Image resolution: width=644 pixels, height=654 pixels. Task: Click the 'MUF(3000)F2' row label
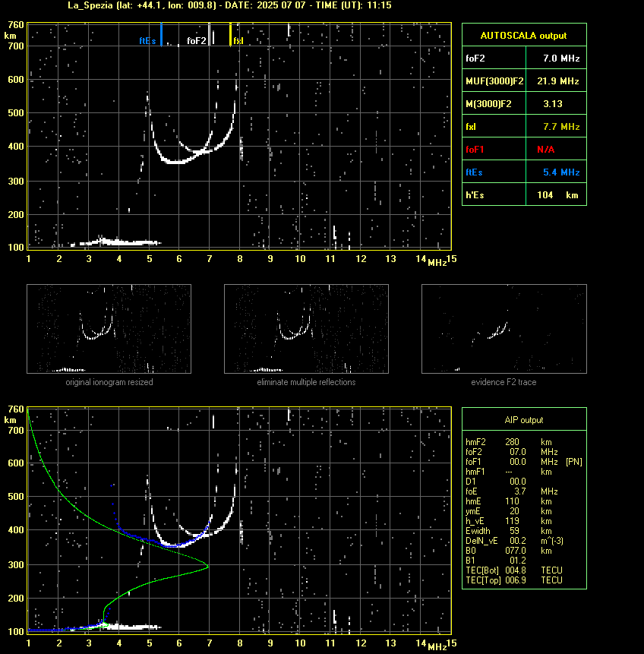(494, 81)
